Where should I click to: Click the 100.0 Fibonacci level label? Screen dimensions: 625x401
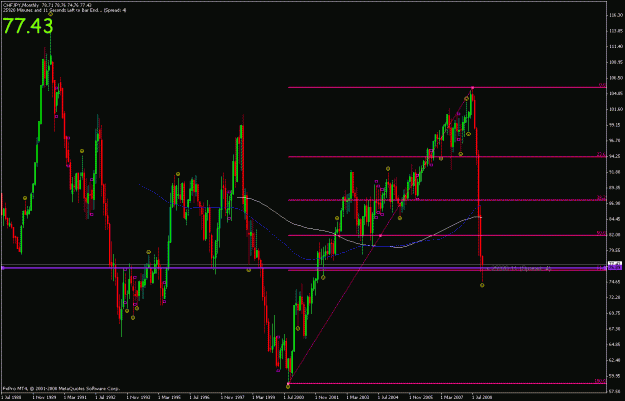tap(600, 381)
